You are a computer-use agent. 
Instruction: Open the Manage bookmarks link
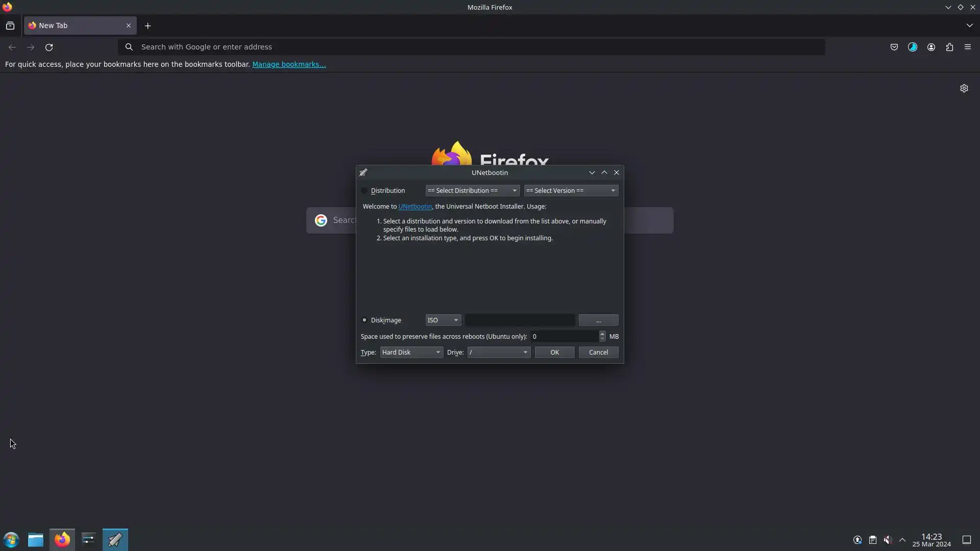[289, 64]
